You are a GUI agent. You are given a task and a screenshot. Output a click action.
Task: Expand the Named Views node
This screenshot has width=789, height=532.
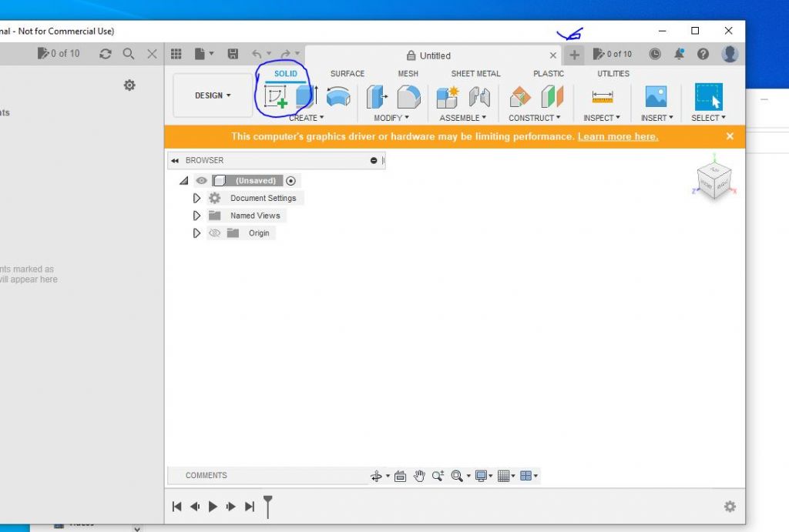click(x=196, y=216)
